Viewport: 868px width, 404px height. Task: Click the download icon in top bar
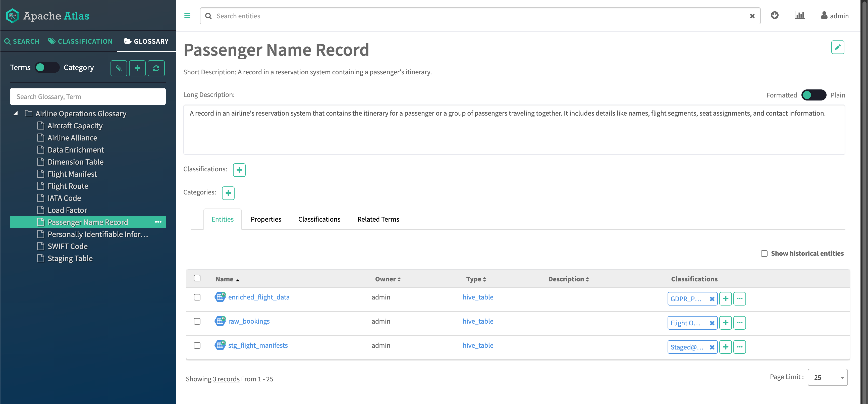point(774,16)
